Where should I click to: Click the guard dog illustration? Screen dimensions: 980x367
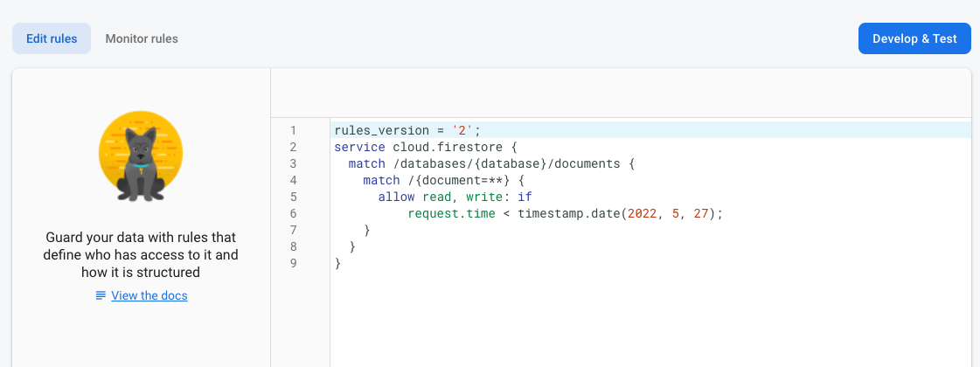click(141, 159)
